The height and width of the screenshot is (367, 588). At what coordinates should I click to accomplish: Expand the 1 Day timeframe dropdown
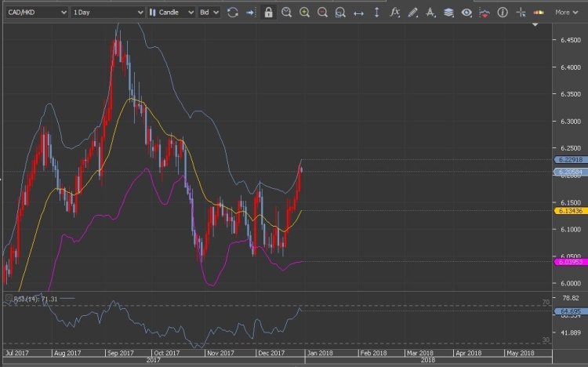(x=107, y=13)
